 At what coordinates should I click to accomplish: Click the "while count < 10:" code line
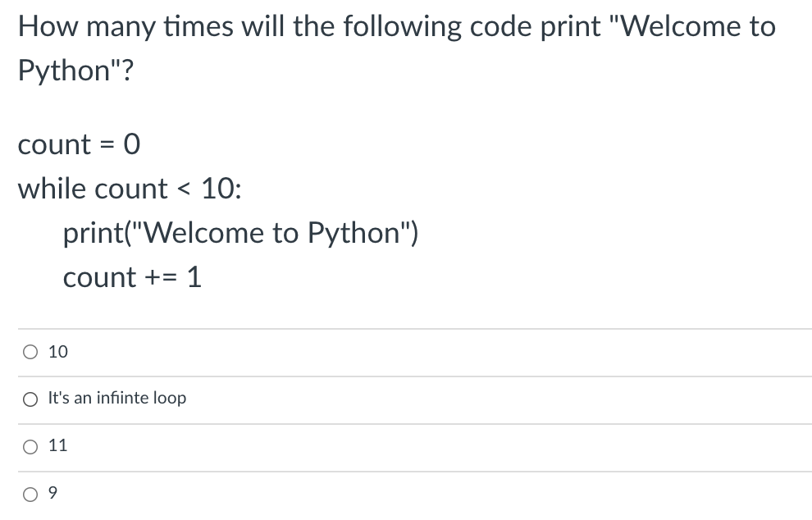tap(130, 189)
